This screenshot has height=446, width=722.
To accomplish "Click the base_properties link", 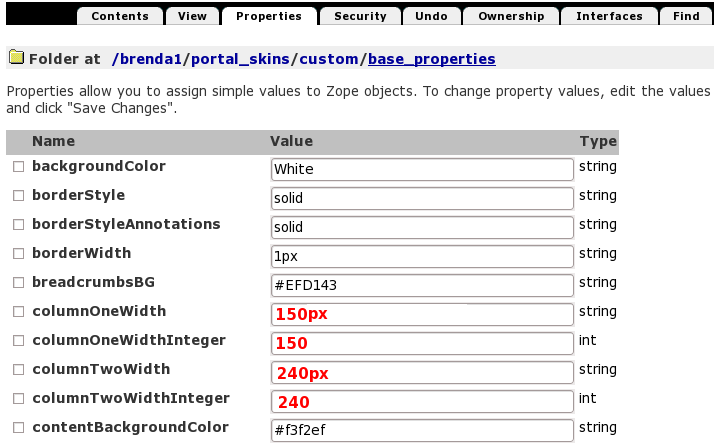I will point(431,59).
